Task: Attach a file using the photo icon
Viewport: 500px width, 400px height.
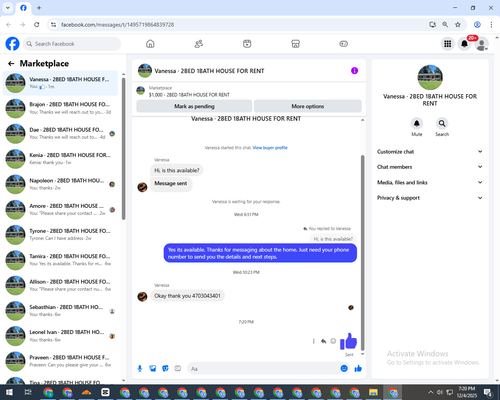Action: (x=153, y=368)
